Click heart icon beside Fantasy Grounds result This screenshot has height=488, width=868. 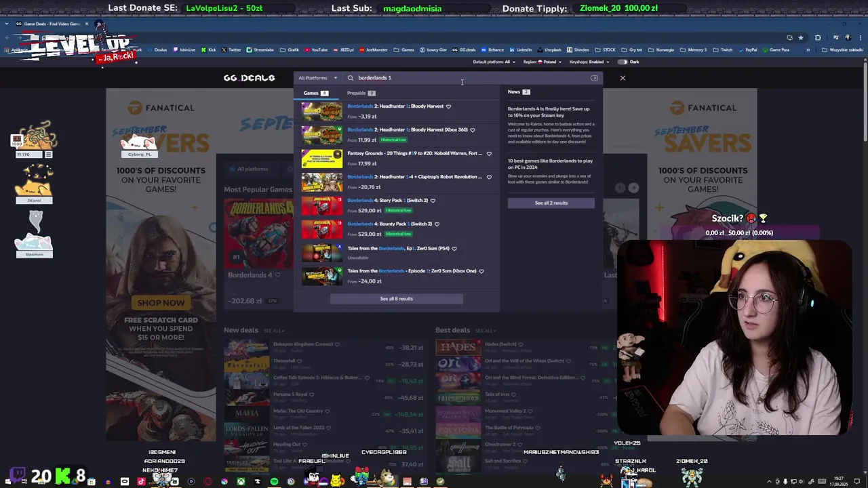489,153
